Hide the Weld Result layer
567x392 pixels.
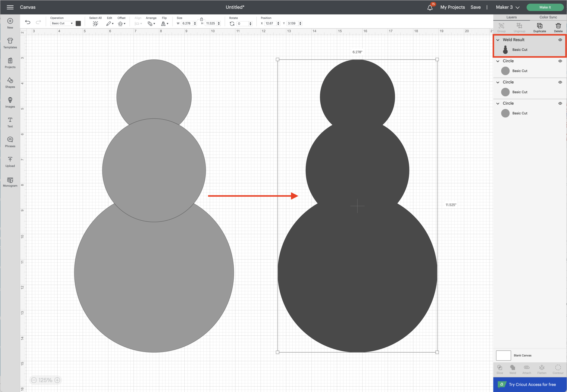tap(560, 40)
